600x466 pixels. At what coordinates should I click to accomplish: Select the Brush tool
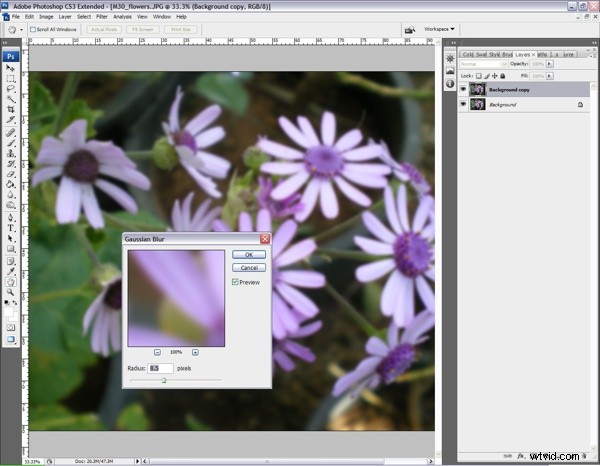click(10, 143)
